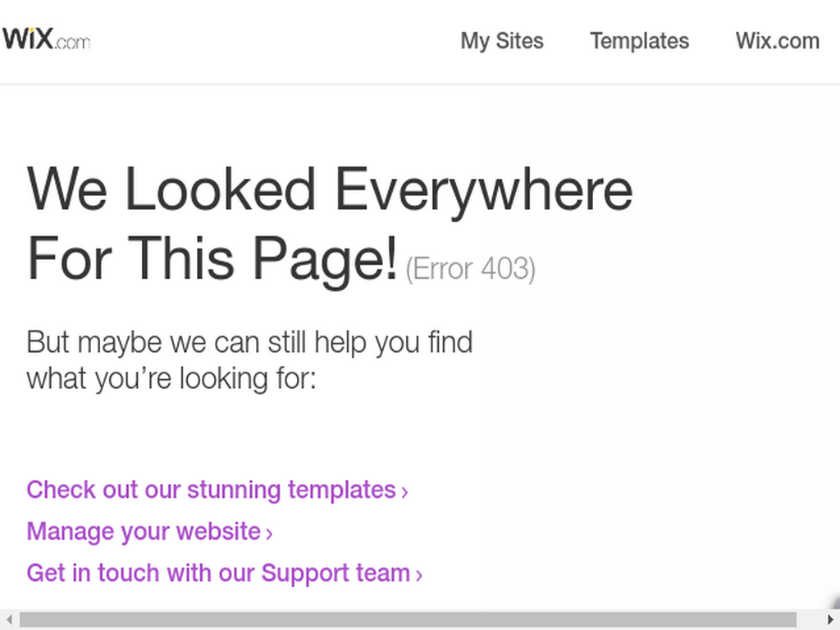
Task: Click chevron after 'Support team' link
Action: point(419,575)
